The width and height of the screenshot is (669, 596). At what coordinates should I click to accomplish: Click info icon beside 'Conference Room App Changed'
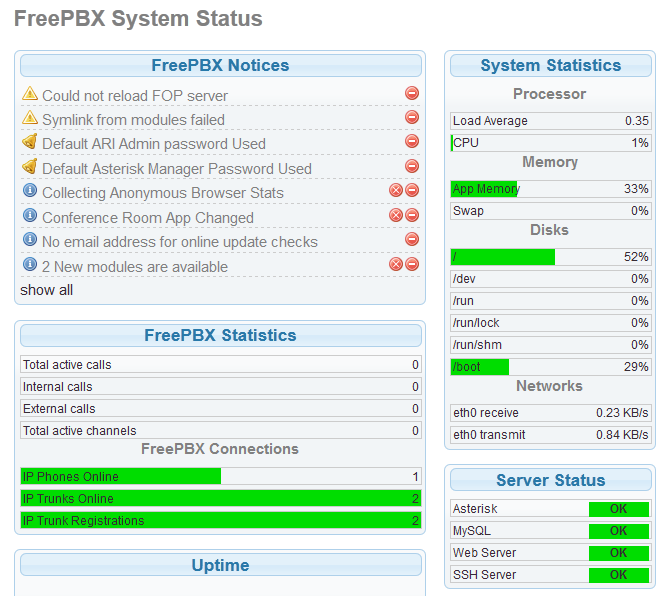coord(30,215)
